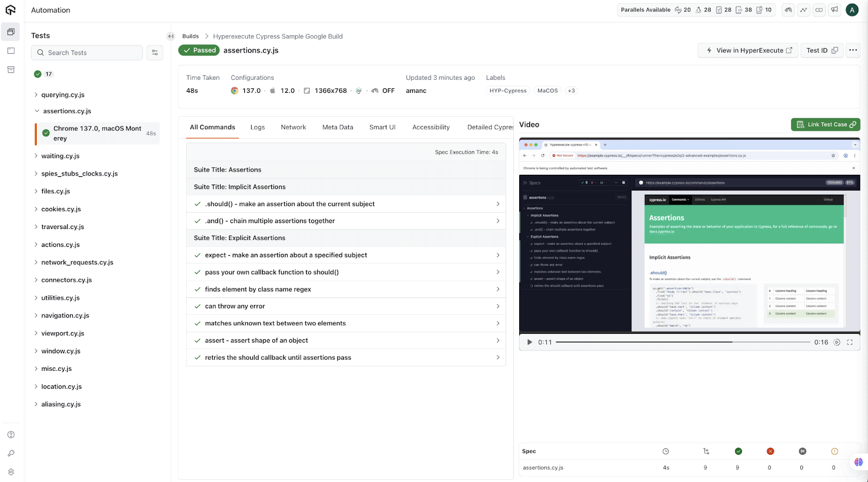Viewport: 868px width, 482px height.
Task: Play the test recording video
Action: (x=529, y=343)
